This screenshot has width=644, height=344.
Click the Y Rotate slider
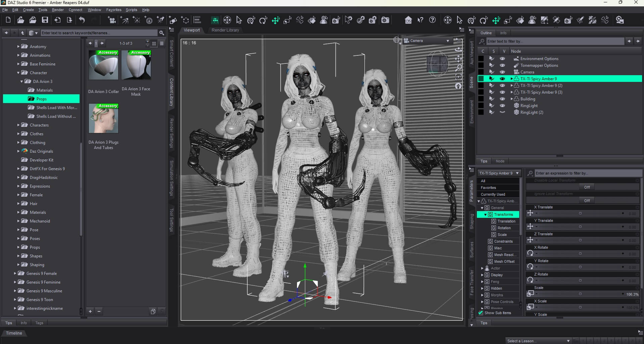580,267
